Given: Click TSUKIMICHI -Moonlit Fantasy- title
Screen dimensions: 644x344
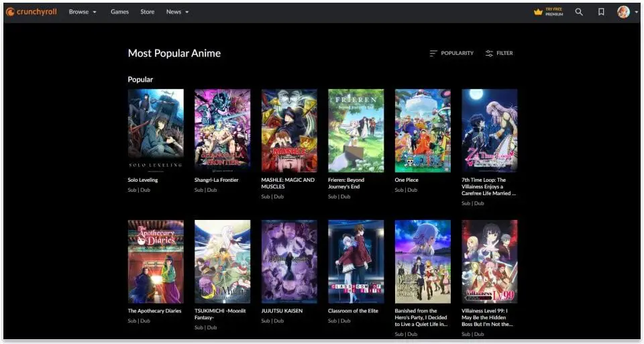Looking at the screenshot, I should coord(220,314).
